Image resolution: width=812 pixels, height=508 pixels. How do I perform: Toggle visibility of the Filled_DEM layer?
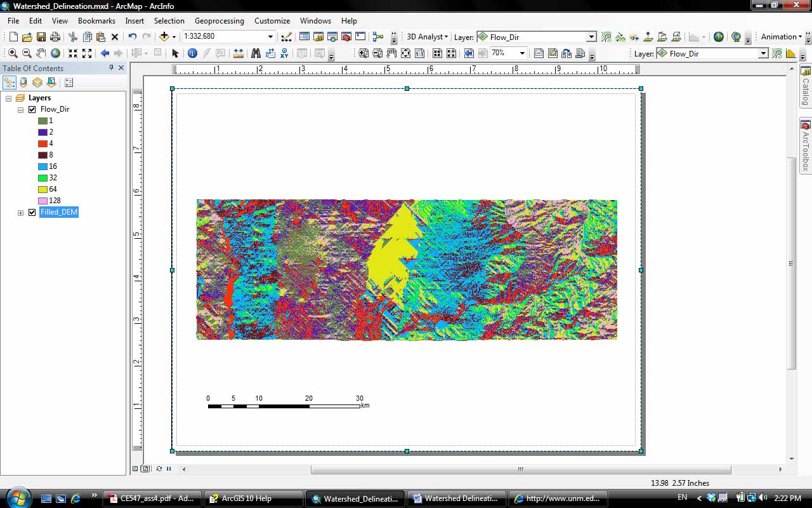coord(31,212)
